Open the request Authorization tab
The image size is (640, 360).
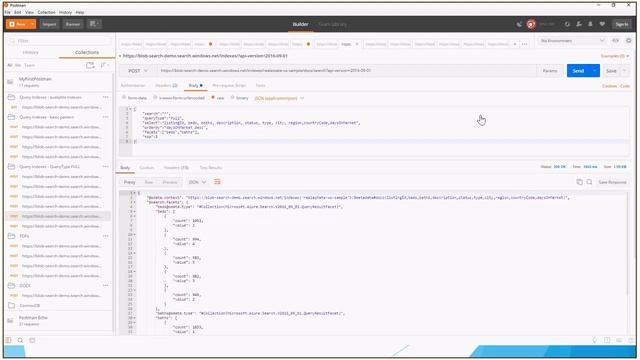click(133, 85)
